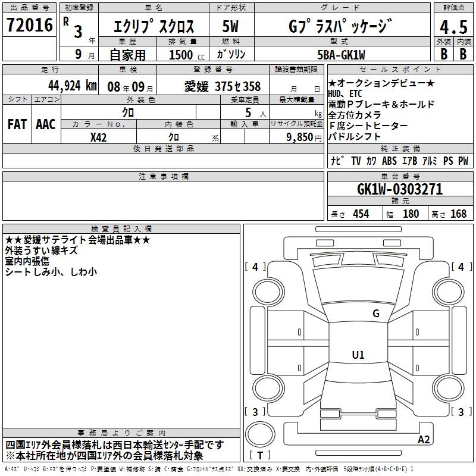
Task: Click the model code 5BA-GK1W
Action: pos(341,55)
